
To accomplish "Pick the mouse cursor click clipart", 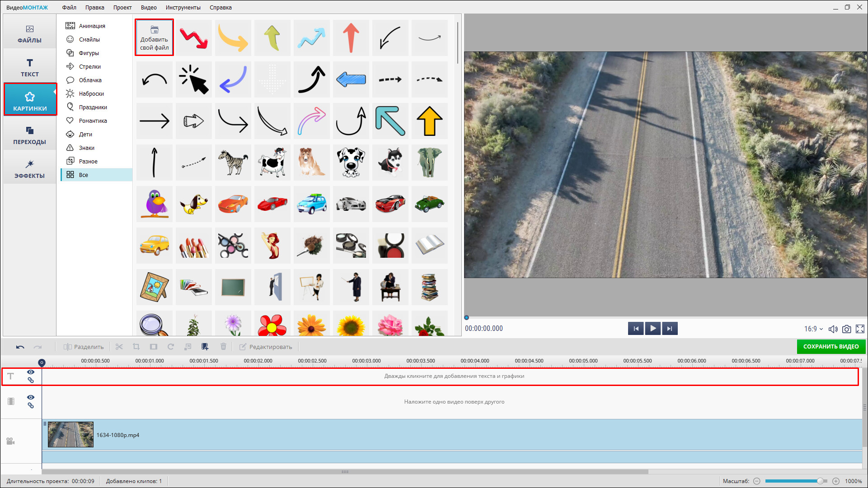I will 194,79.
